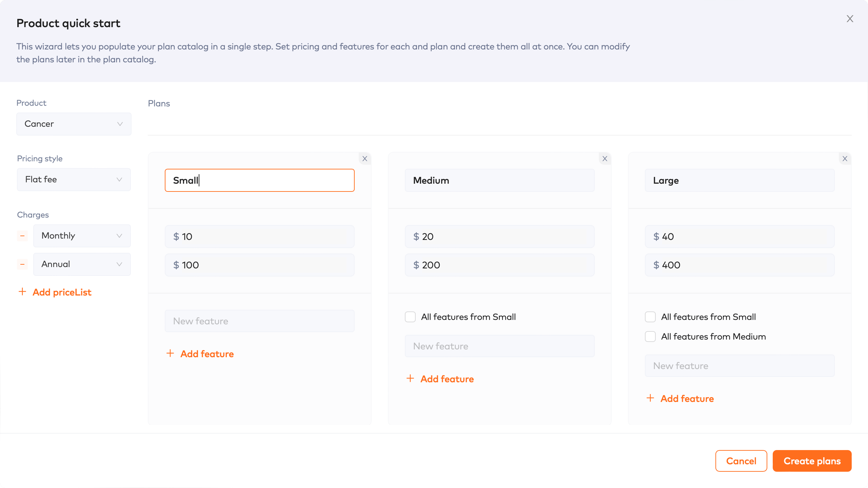Click plus icon beside Add priceList
This screenshot has height=488, width=868.
[x=22, y=292]
